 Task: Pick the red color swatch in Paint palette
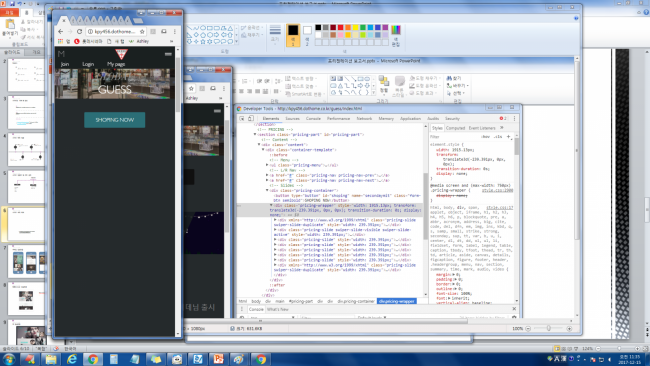pos(340,27)
